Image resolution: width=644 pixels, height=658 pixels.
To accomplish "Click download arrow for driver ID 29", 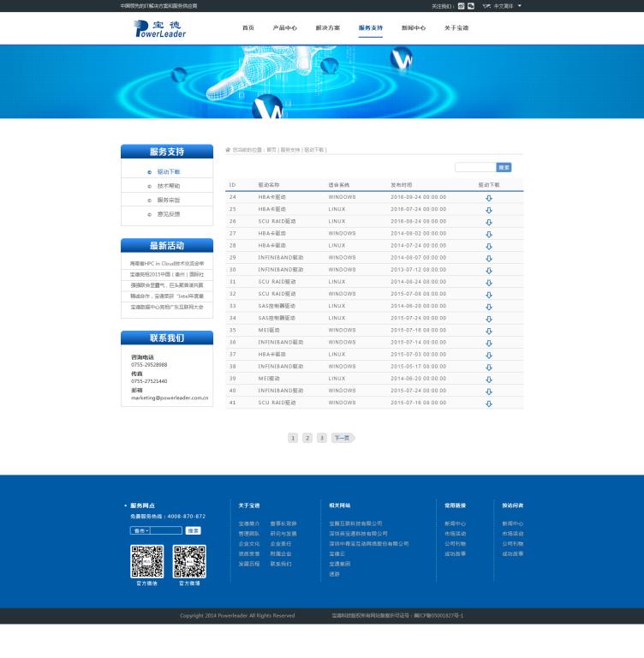I will pos(489,258).
